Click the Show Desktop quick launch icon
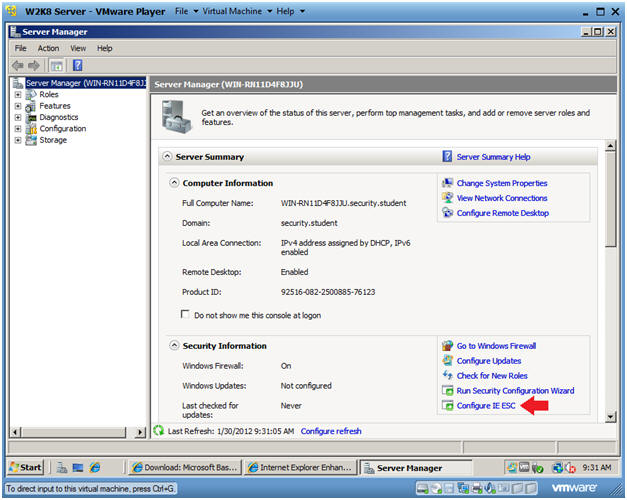 [x=78, y=467]
